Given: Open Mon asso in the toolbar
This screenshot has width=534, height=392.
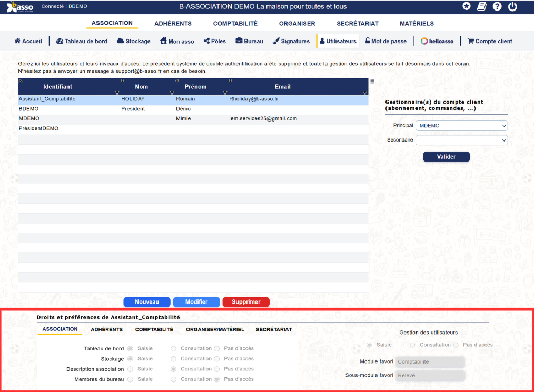Looking at the screenshot, I should [x=177, y=41].
